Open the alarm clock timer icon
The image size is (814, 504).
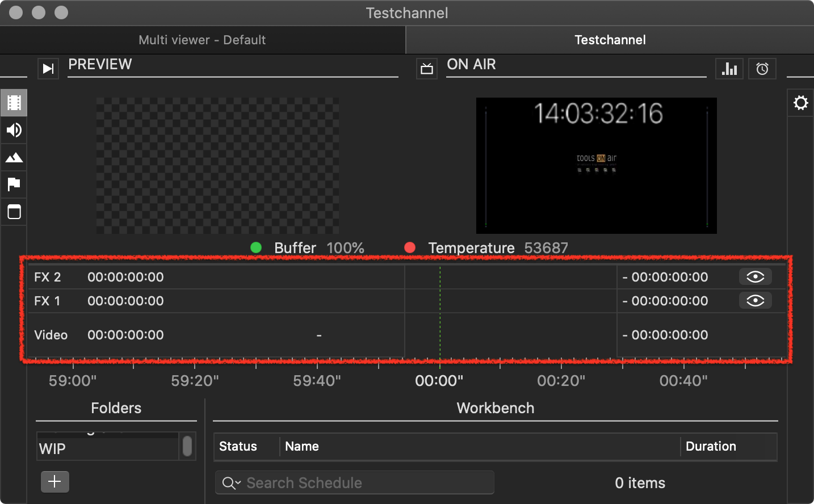pos(762,69)
